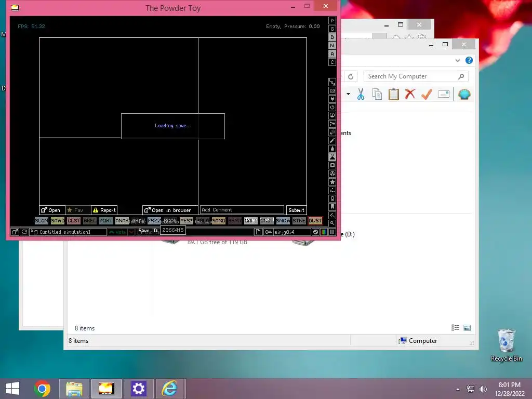Image resolution: width=532 pixels, height=399 pixels.
Task: Select the Favorites star category icon
Action: 332,182
